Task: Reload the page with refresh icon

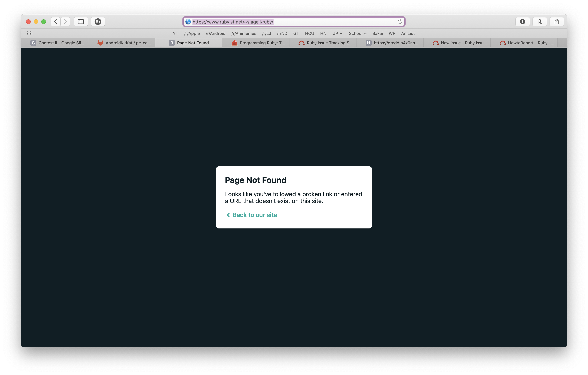Action: [400, 22]
